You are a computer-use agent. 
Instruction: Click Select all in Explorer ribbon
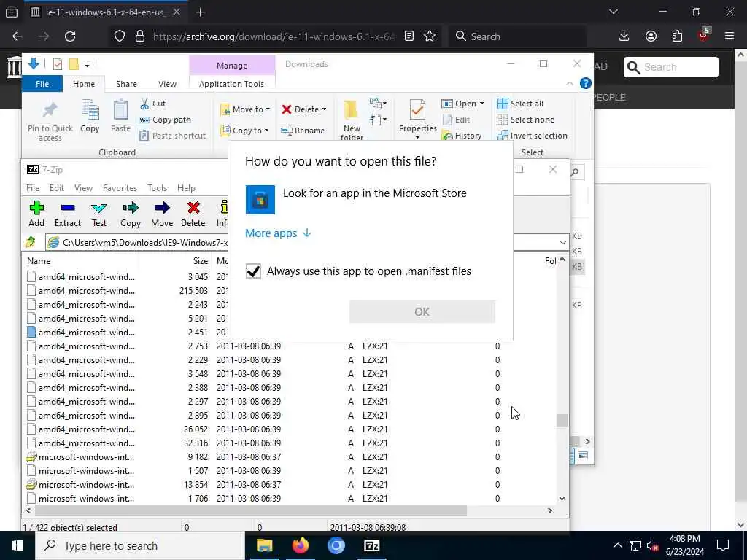pos(519,104)
